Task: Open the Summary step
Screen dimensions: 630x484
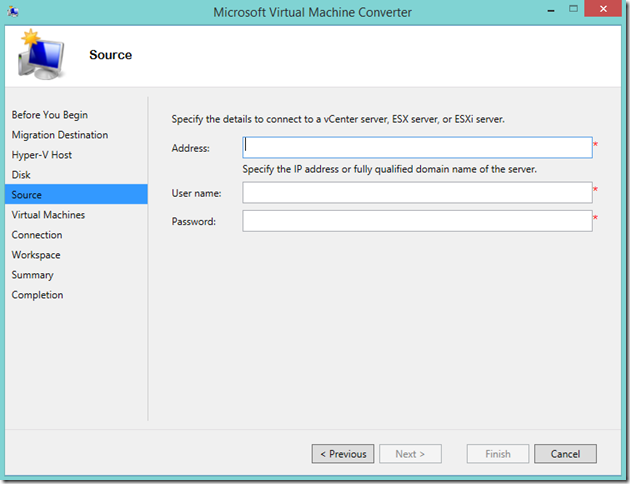Action: pos(32,275)
